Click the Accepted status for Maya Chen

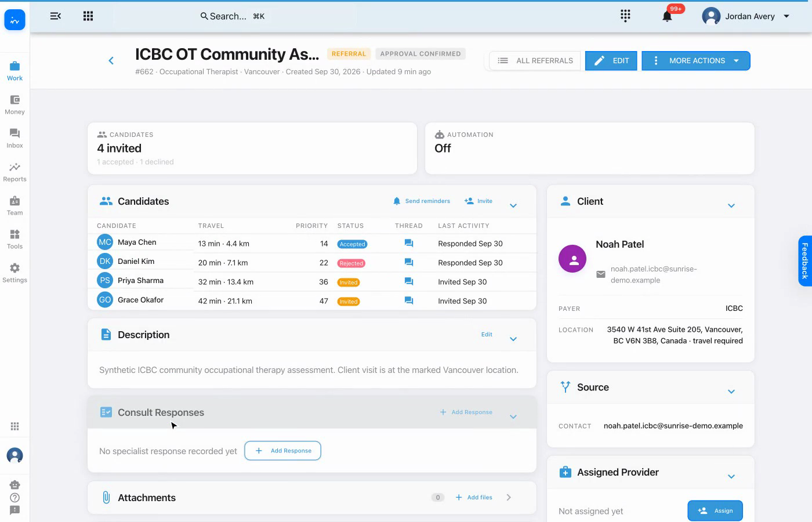tap(352, 244)
